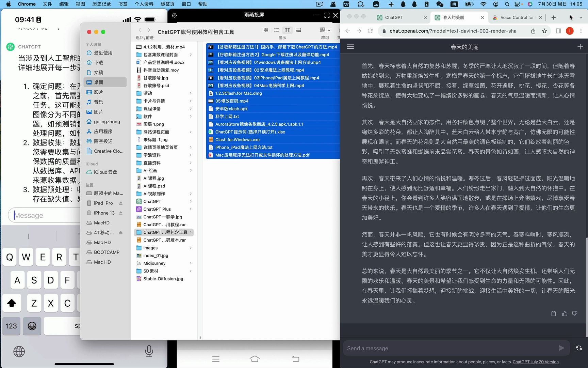Toggle fullscreen in 雨燕投屏 title bar
The image size is (588, 368).
point(327,15)
